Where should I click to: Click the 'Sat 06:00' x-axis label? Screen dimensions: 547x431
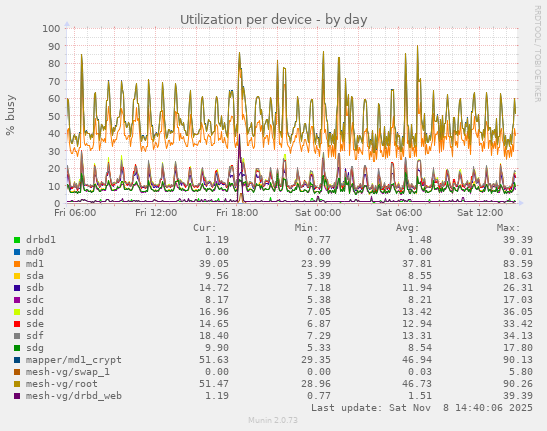coord(399,213)
